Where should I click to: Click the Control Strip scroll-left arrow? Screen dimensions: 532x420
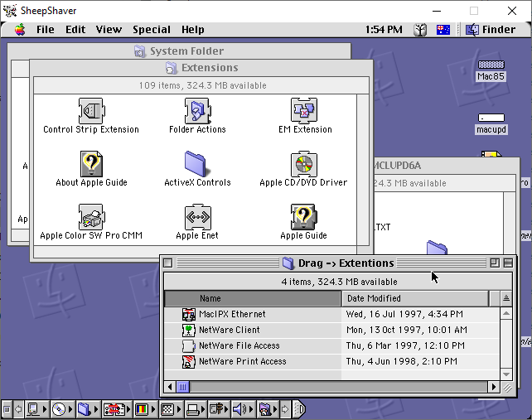[18, 409]
